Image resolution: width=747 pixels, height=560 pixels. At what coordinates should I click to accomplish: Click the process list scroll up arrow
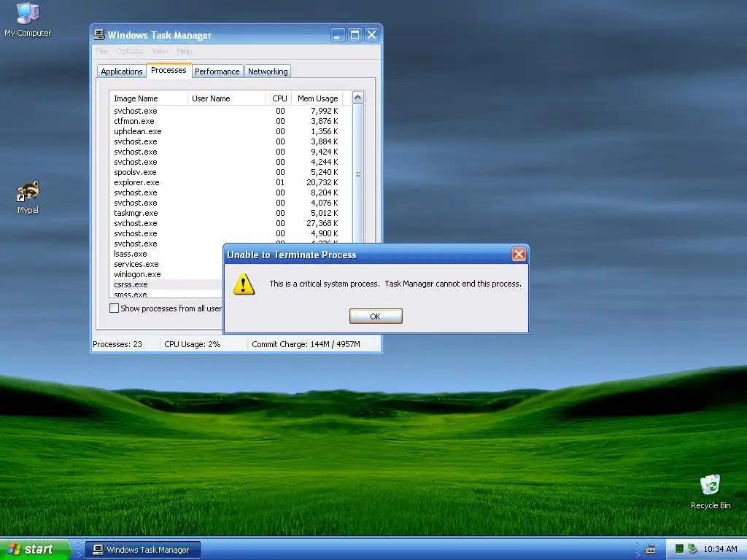(357, 98)
